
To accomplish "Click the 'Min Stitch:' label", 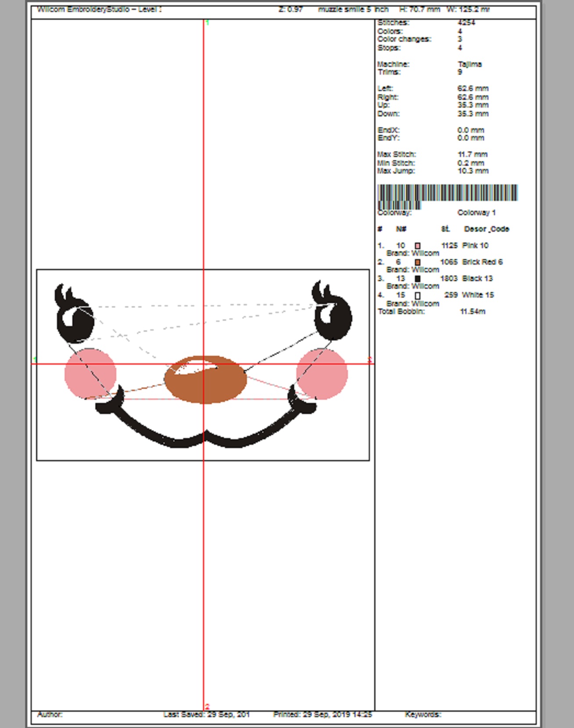I will pyautogui.click(x=396, y=163).
